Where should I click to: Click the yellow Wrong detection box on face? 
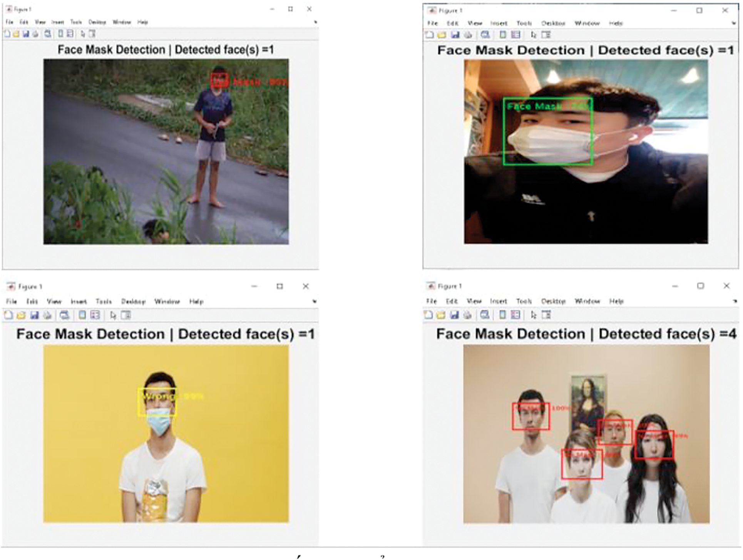(157, 402)
